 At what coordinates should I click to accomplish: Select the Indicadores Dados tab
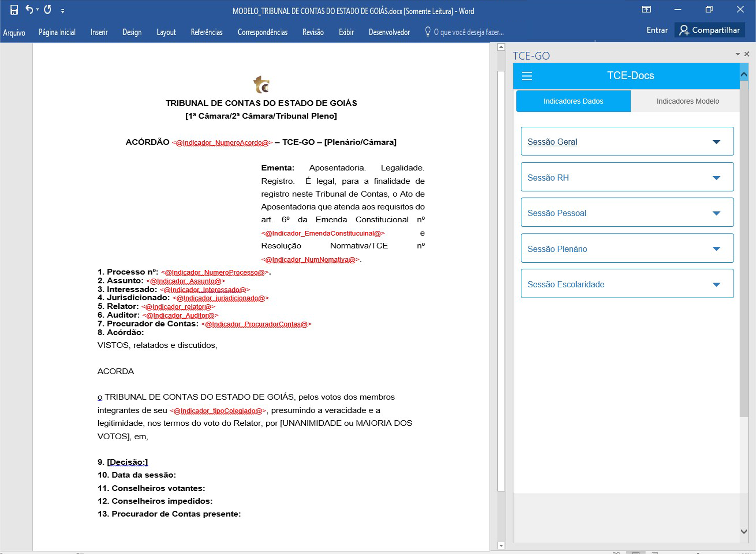[573, 101]
